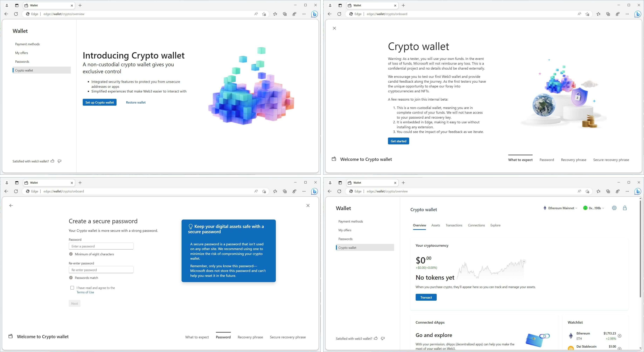Click Bing Chat icon in top-right window
The image size is (644, 352).
click(638, 14)
